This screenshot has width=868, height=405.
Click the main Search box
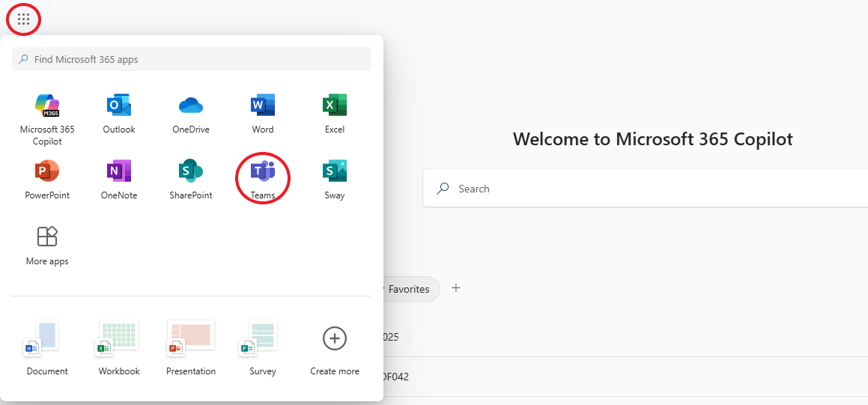[x=646, y=189]
